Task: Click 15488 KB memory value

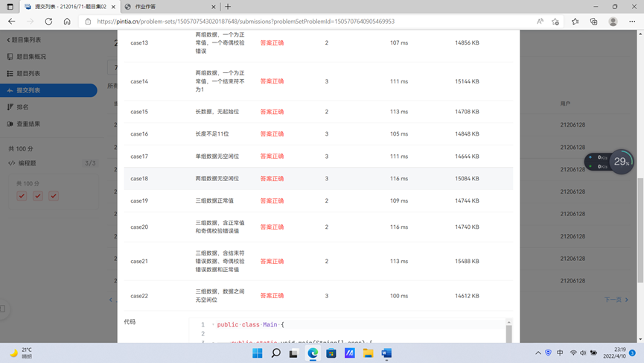Action: point(467,261)
